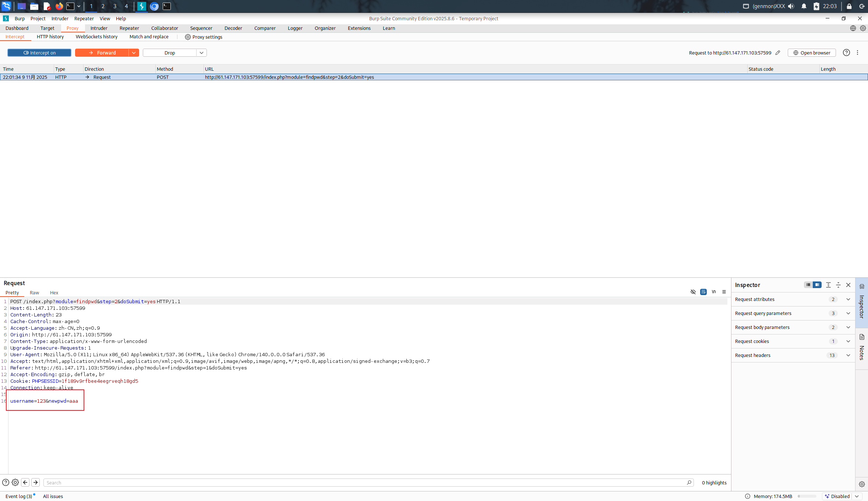
Task: Open the Intercept help question mark icon
Action: tap(846, 53)
